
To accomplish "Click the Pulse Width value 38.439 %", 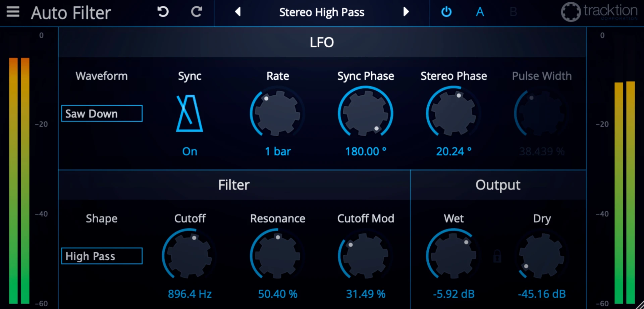I will (541, 151).
